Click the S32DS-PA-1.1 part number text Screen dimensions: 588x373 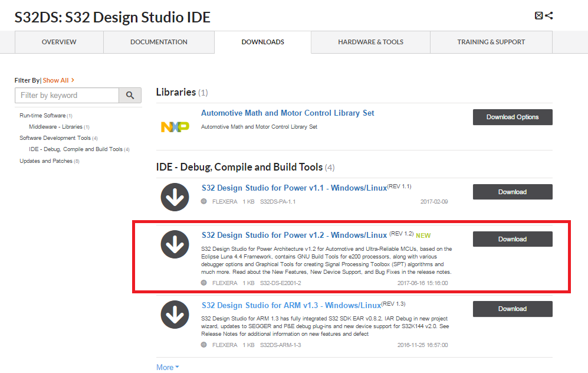click(278, 201)
